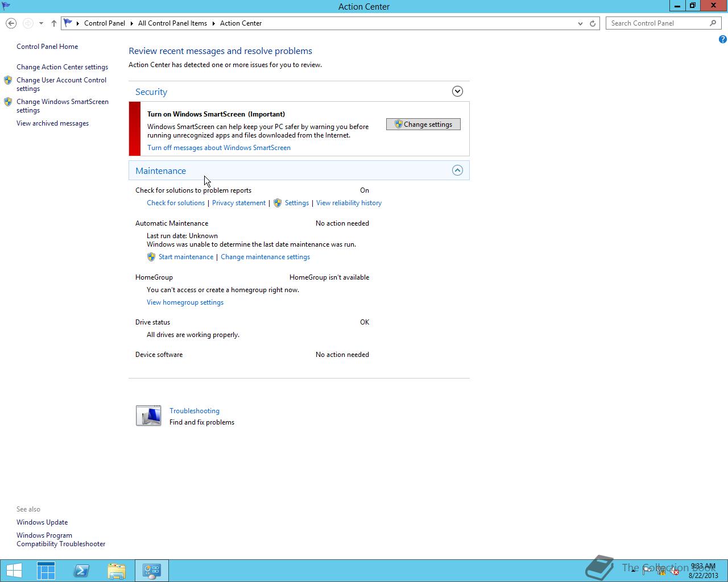Screen dimensions: 728x582
Task: Click the Device software status row
Action: (x=252, y=355)
